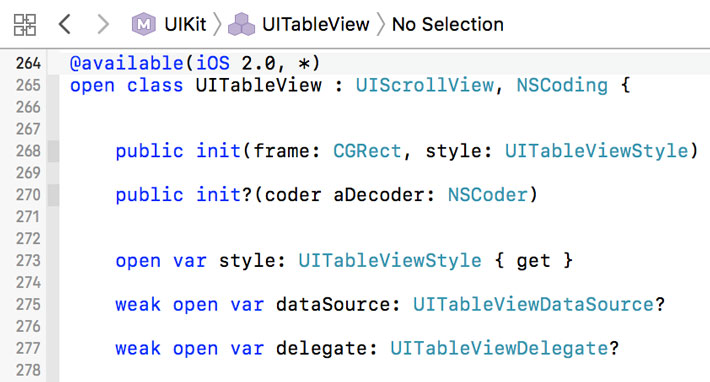This screenshot has height=382, width=710.
Task: Click aDecoder parameter name
Action: [379, 195]
